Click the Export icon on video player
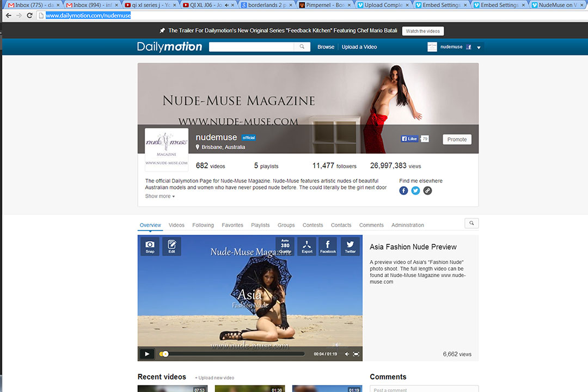 (307, 246)
